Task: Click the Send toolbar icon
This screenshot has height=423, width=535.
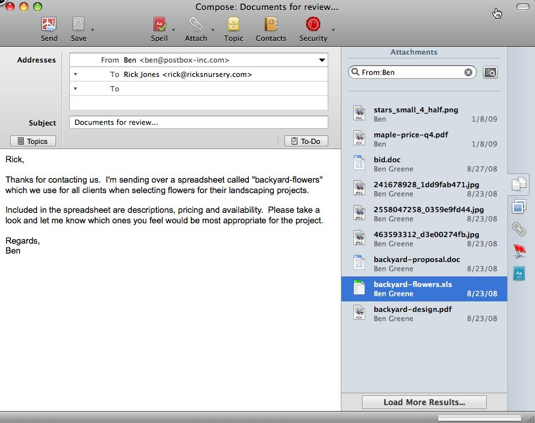Action: (49, 25)
